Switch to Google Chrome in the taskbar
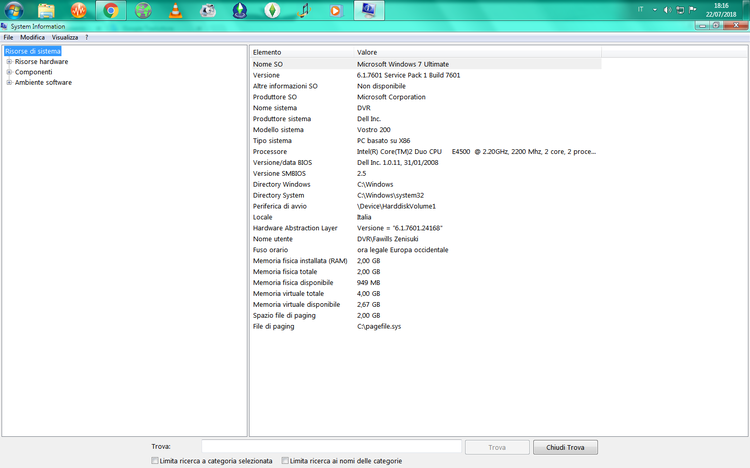 coord(111,10)
